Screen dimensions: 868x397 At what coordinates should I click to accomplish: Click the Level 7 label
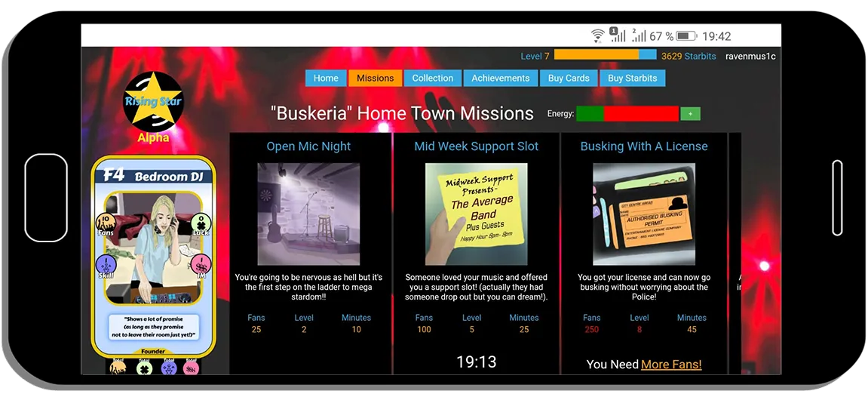coord(535,56)
